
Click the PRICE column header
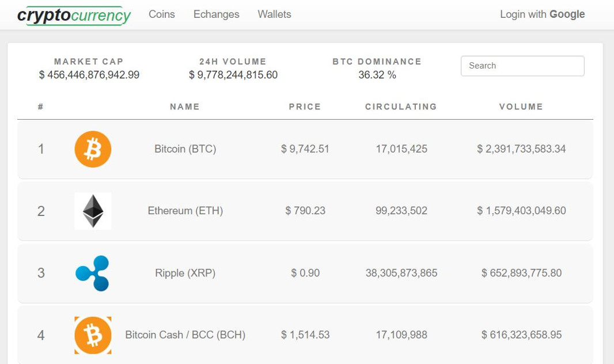pos(305,107)
